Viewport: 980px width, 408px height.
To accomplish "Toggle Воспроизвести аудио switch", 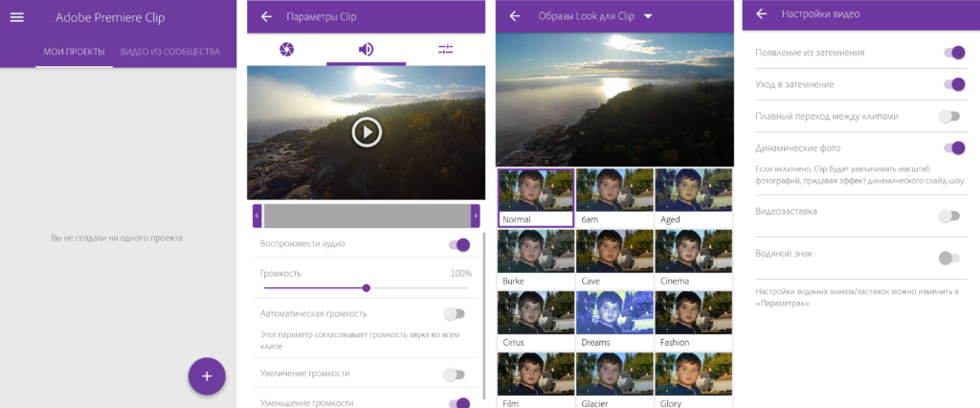I will (459, 245).
